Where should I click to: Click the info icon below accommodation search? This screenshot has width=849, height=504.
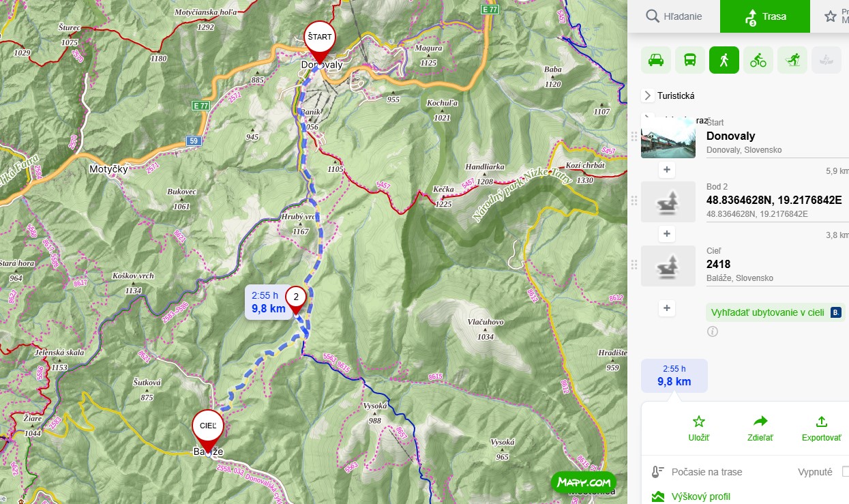click(713, 331)
